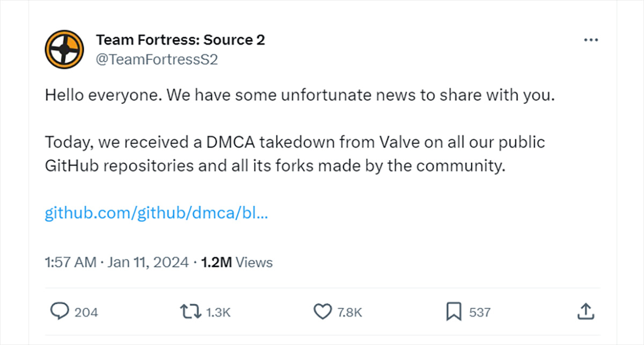The width and height of the screenshot is (644, 345).
Task: Click the 1:57 AM timestamp
Action: (70, 262)
